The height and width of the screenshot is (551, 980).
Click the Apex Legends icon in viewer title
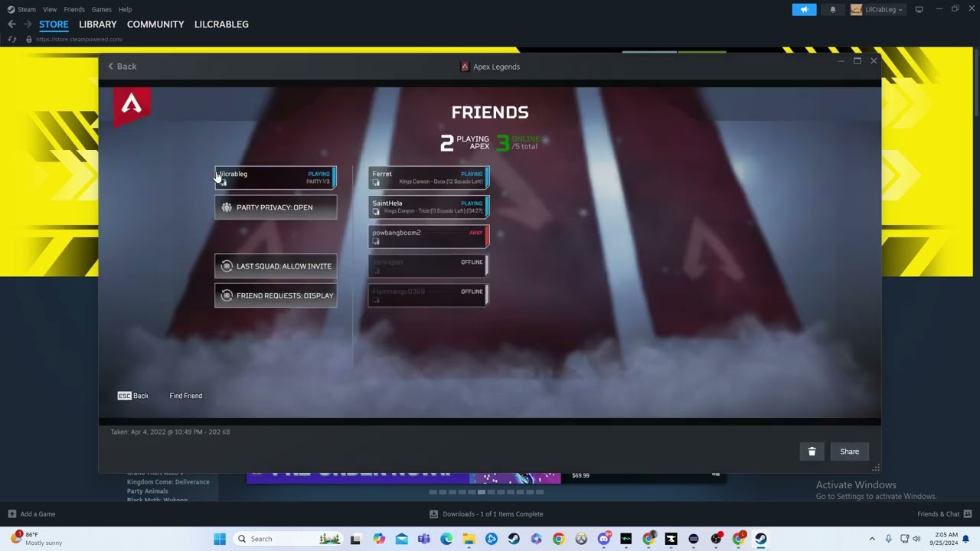[x=464, y=67]
